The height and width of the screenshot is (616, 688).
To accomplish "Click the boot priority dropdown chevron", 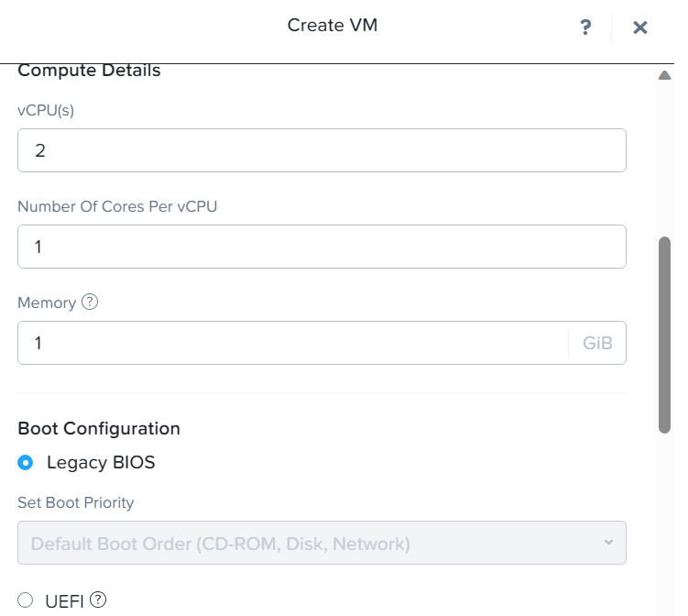I will tap(608, 543).
